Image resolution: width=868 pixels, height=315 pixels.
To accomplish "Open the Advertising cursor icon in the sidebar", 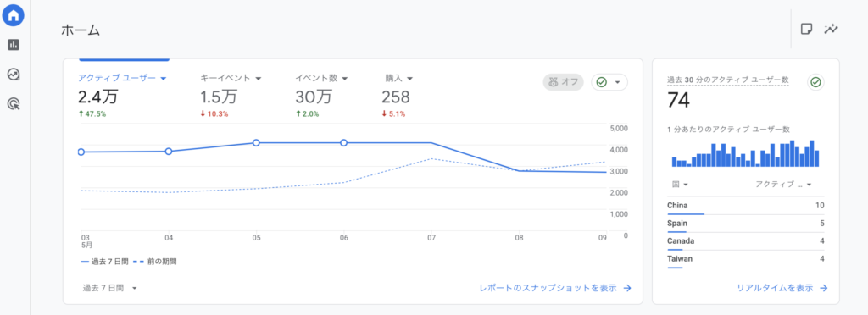I will [14, 103].
